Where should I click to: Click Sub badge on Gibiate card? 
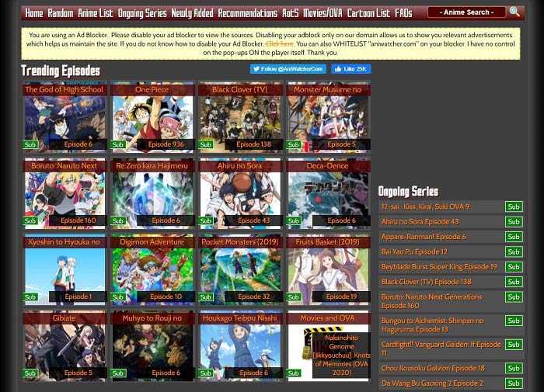30,373
